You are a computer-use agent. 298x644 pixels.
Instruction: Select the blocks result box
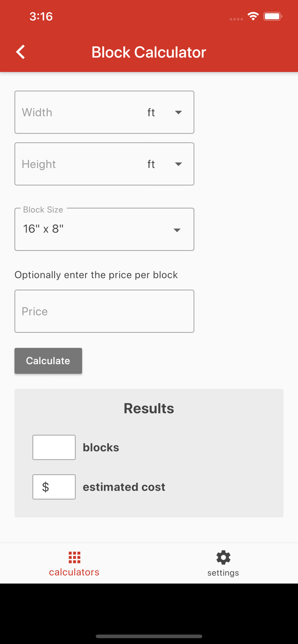(54, 447)
